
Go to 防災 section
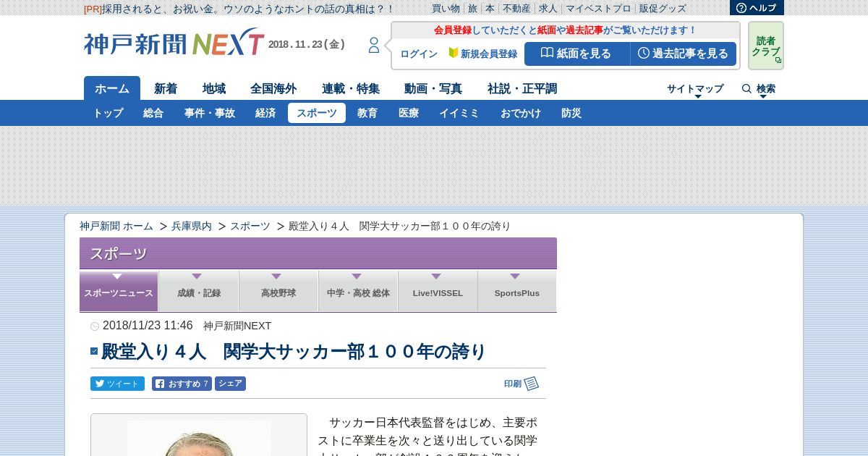click(x=571, y=113)
